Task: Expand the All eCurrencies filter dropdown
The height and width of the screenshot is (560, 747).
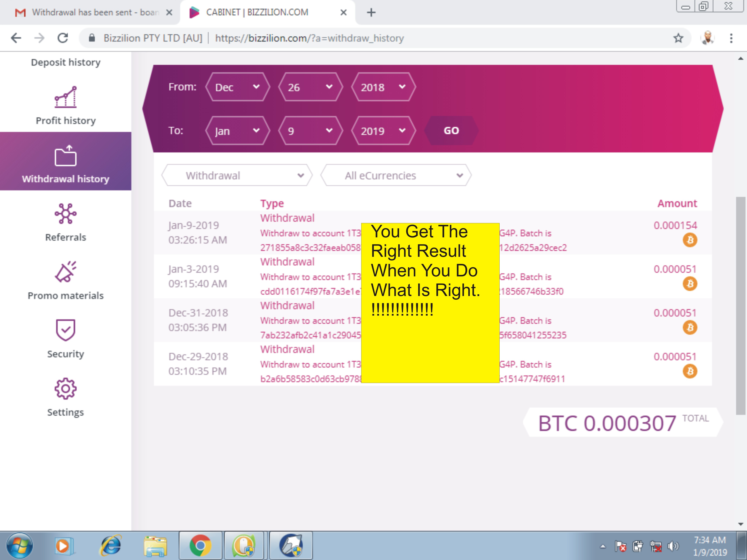Action: (396, 176)
